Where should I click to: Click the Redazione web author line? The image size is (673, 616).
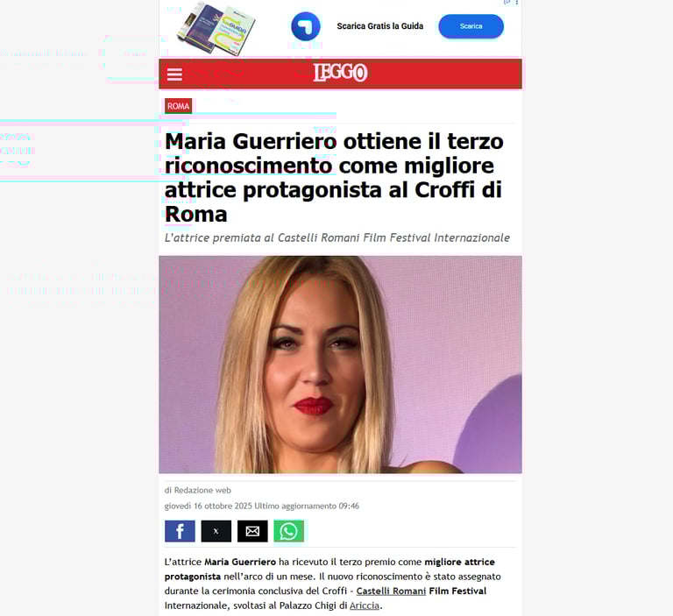[x=198, y=490]
